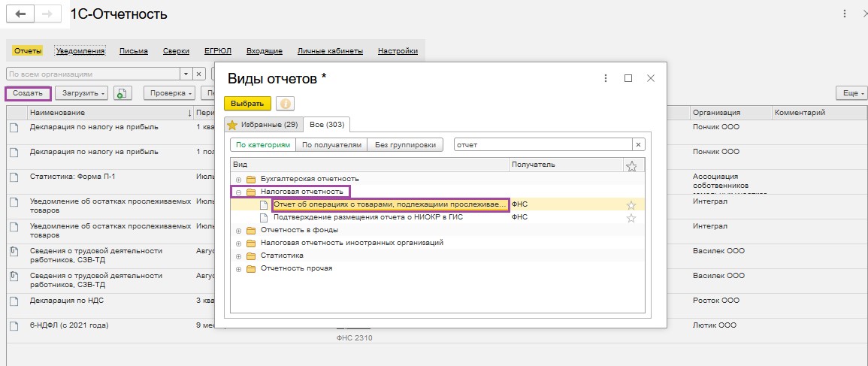Open the three-dot menu of 1С-Отчетность window

point(844,14)
